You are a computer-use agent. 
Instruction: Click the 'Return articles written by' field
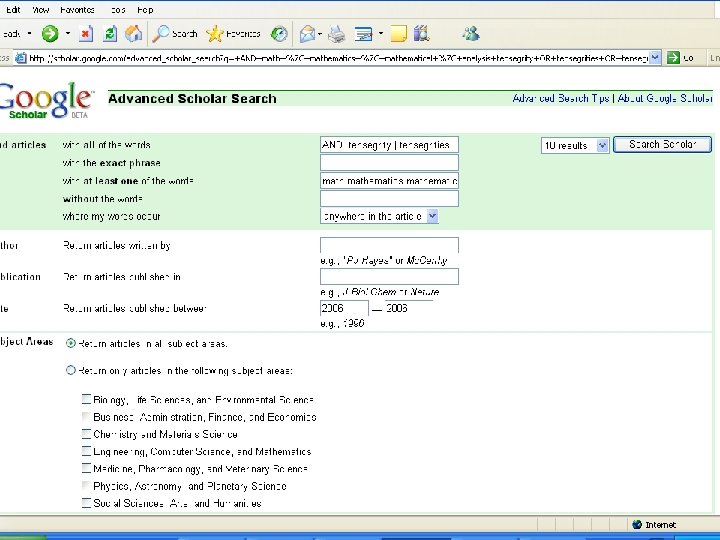389,245
